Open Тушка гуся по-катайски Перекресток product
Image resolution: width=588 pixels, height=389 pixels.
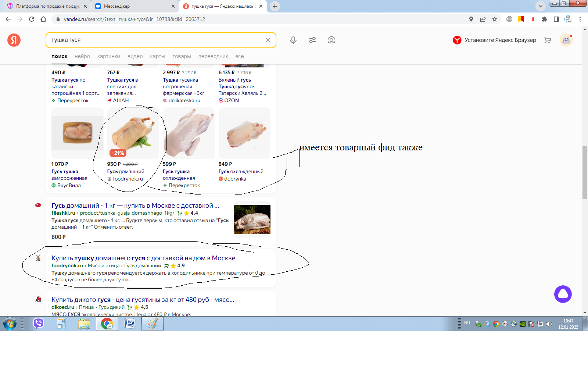(76, 86)
